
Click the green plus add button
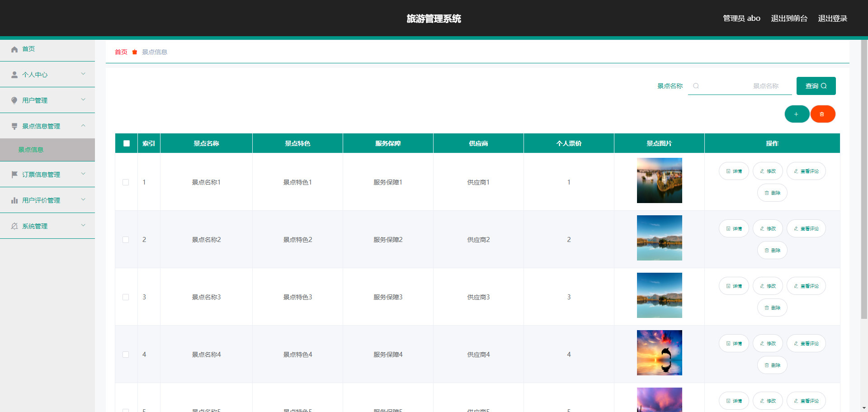tap(797, 114)
